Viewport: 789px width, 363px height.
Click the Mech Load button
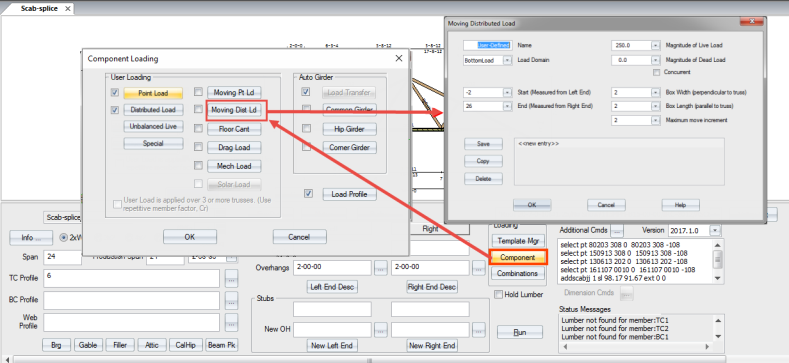(x=234, y=166)
